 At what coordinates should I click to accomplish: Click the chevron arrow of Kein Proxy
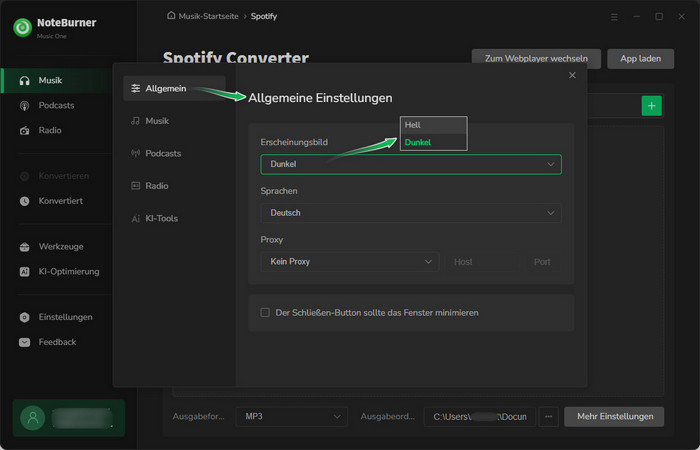click(x=428, y=262)
